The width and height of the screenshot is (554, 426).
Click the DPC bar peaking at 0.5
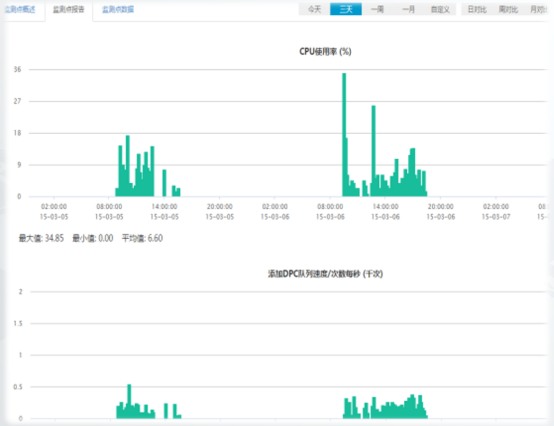point(129,401)
